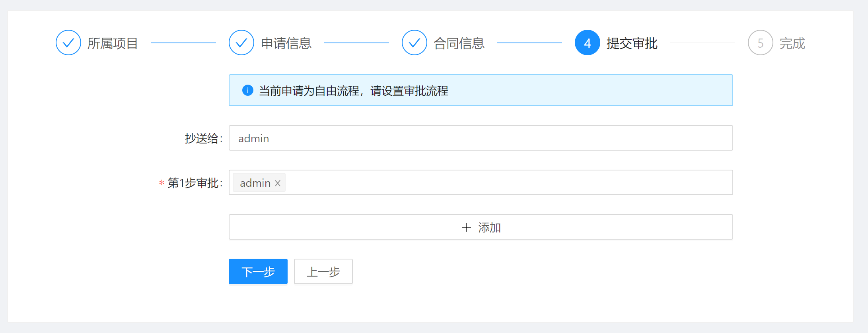Select the 合同信息 step label
This screenshot has width=868, height=333.
click(459, 43)
